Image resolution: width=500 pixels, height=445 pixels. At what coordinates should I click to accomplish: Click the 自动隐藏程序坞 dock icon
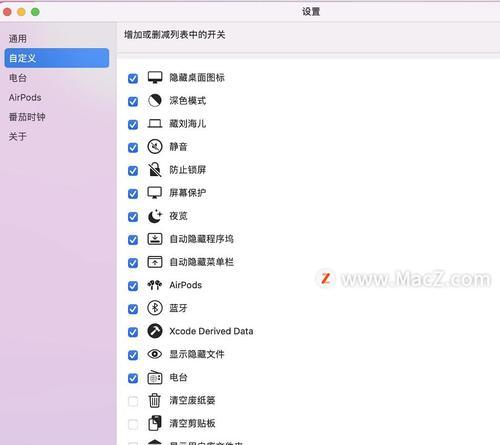[x=155, y=239]
